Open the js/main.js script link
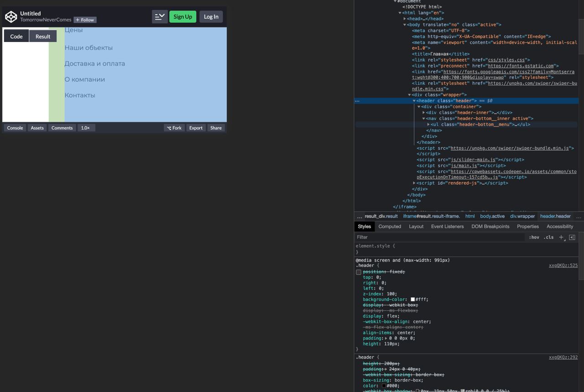 pos(464,166)
